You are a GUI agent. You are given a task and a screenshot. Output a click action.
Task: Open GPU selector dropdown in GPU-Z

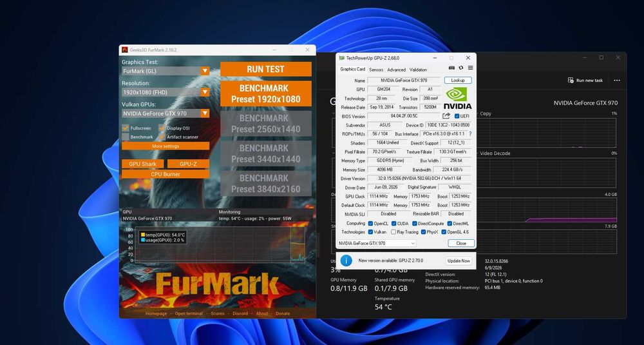tap(377, 243)
